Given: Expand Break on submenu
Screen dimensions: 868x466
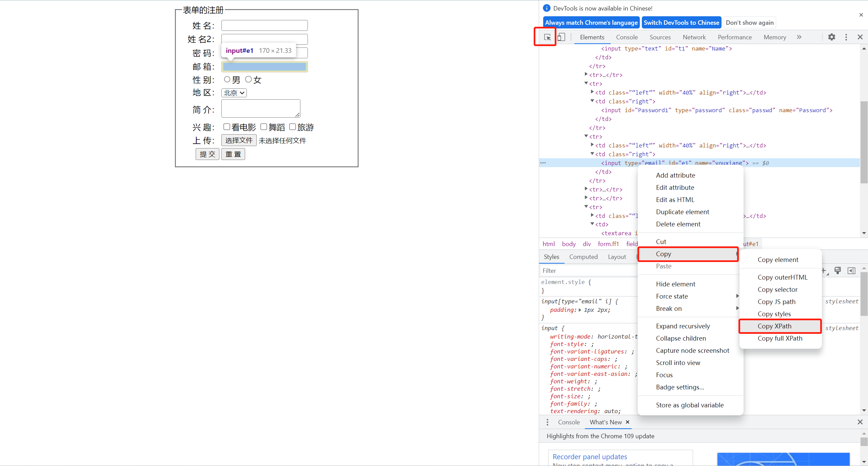Looking at the screenshot, I should click(737, 308).
